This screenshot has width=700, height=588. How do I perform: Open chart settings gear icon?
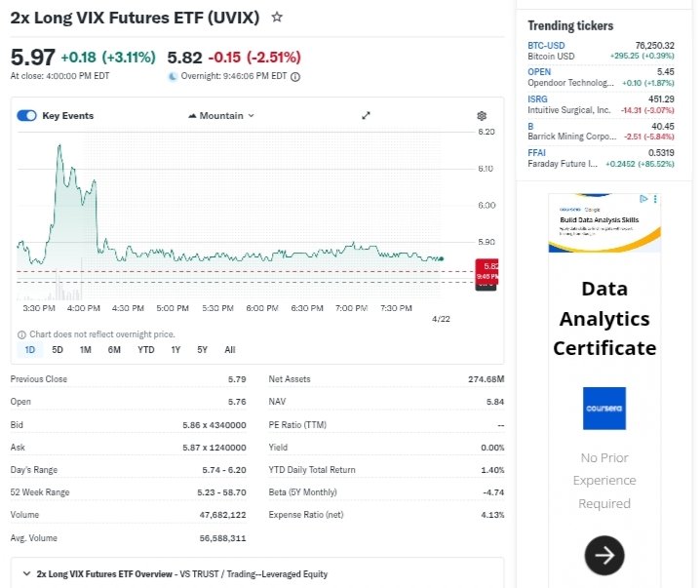482,116
